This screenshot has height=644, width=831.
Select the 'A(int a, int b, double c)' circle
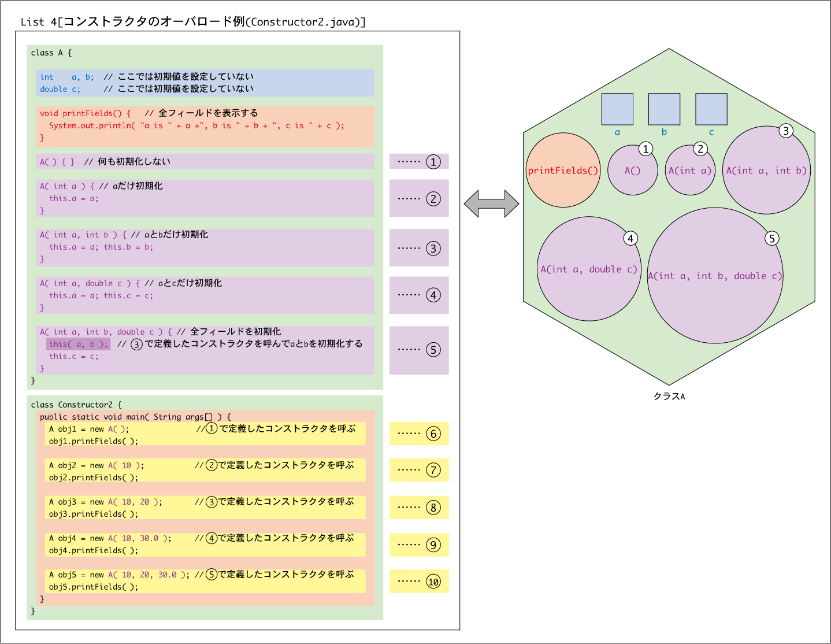click(x=715, y=276)
